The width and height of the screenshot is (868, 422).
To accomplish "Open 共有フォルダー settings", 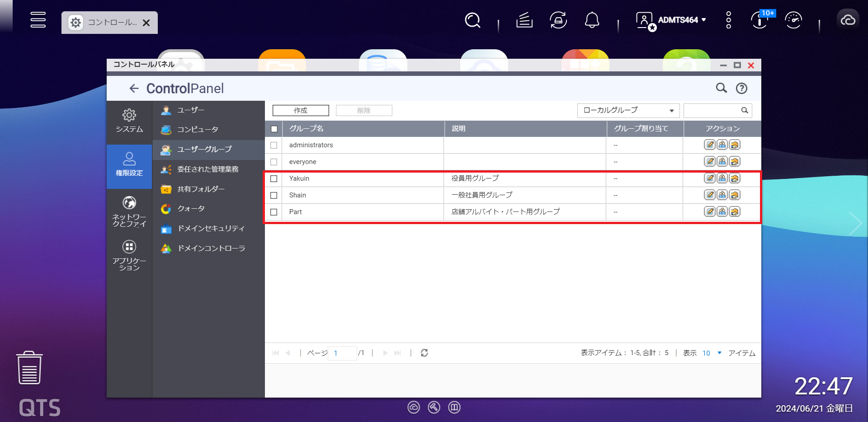I will pyautogui.click(x=208, y=189).
